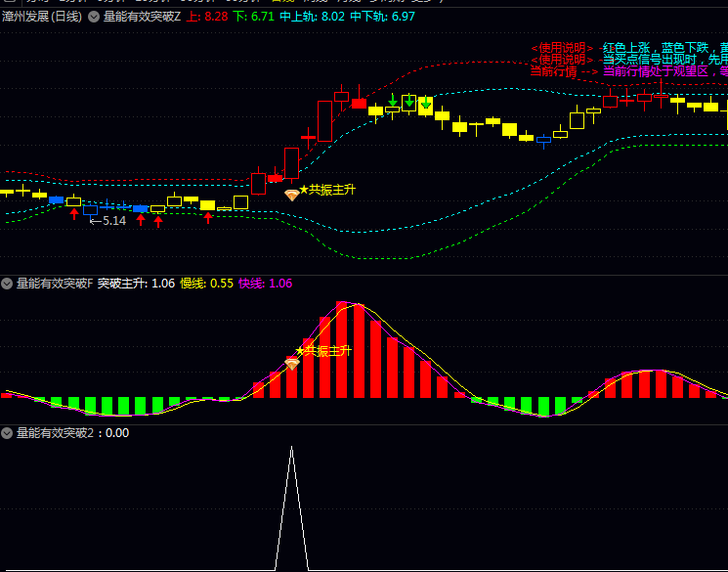Click the diamond icon in the 量能有效突破F panel
Screen dimensions: 728x572
[291, 364]
